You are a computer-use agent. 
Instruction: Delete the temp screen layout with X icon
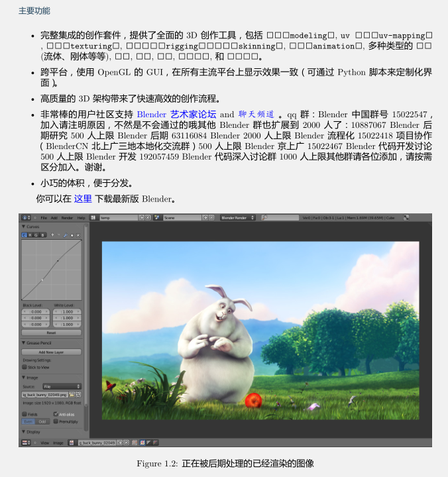[148, 217]
